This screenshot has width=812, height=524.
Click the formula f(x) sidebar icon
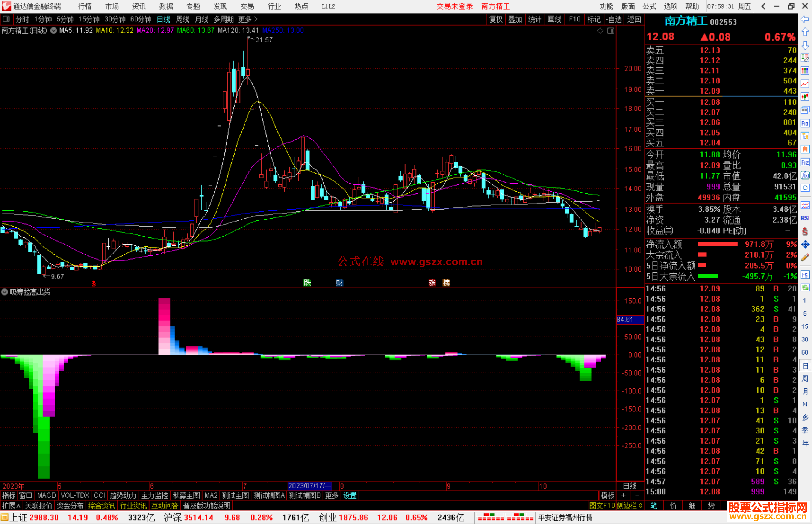tap(805, 175)
